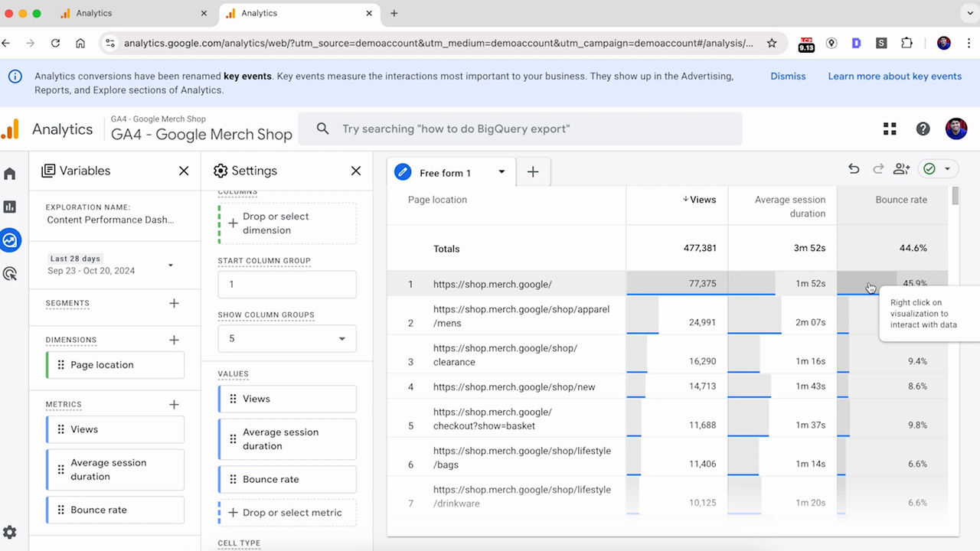Open the Reports icon in left sidebar

point(10,207)
